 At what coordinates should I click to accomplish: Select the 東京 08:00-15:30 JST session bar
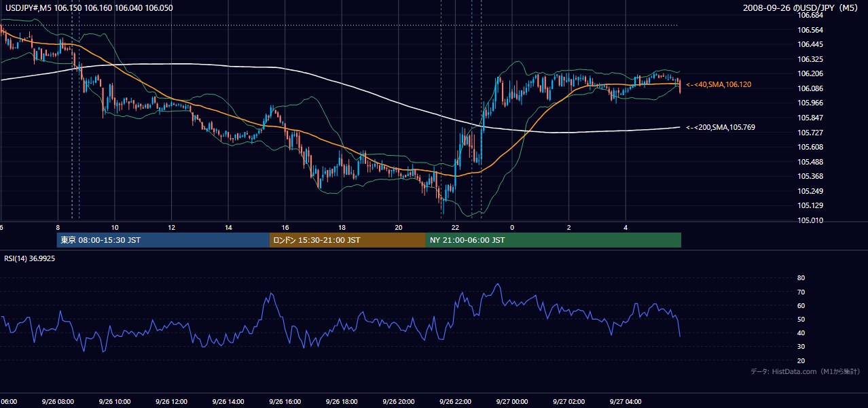163,240
